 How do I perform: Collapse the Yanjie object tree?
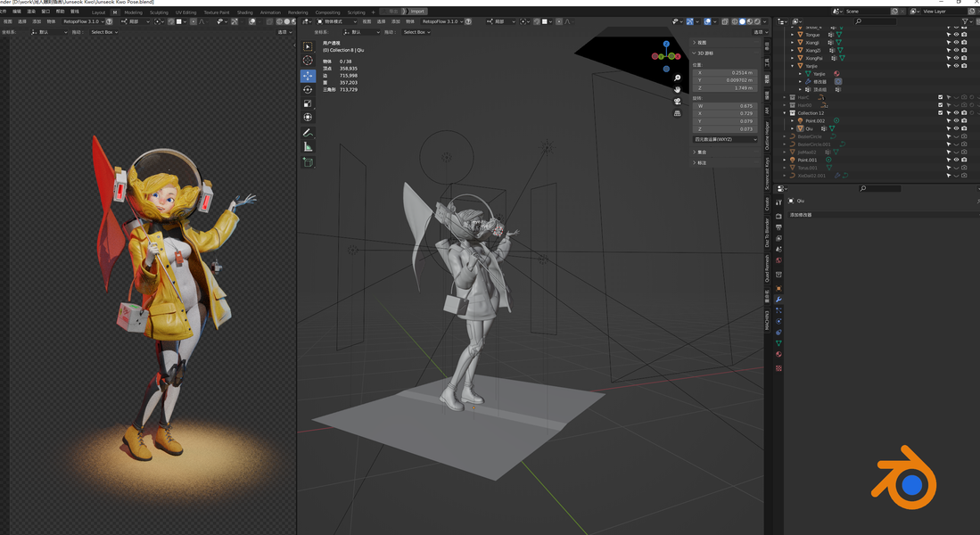pos(792,66)
